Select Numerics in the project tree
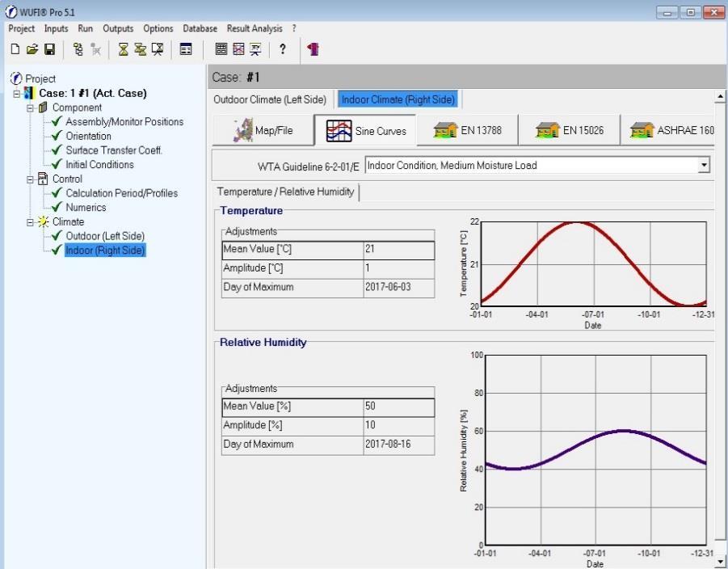Image resolution: width=728 pixels, height=569 pixels. coord(86,207)
